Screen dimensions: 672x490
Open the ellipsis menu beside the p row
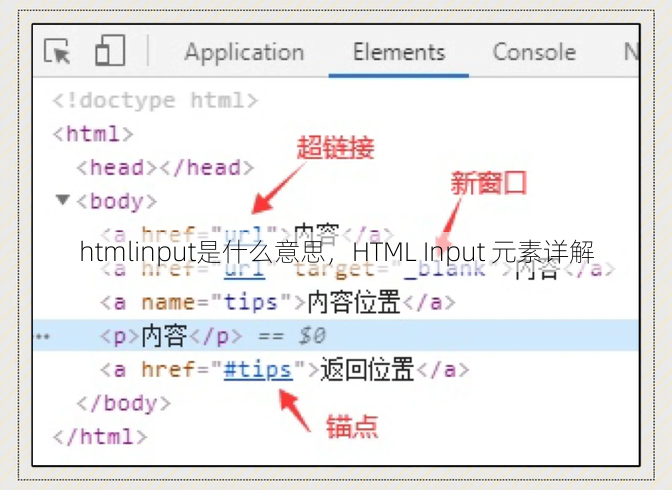coord(42,337)
